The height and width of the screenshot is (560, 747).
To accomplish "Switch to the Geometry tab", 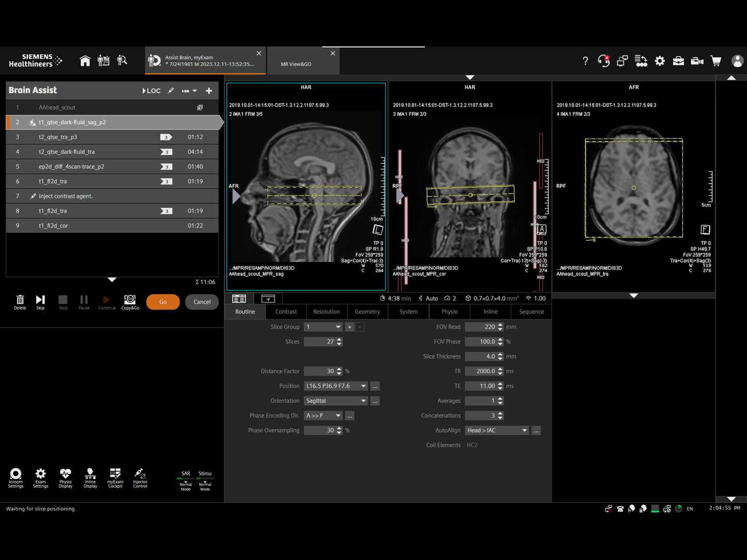I will click(x=367, y=311).
